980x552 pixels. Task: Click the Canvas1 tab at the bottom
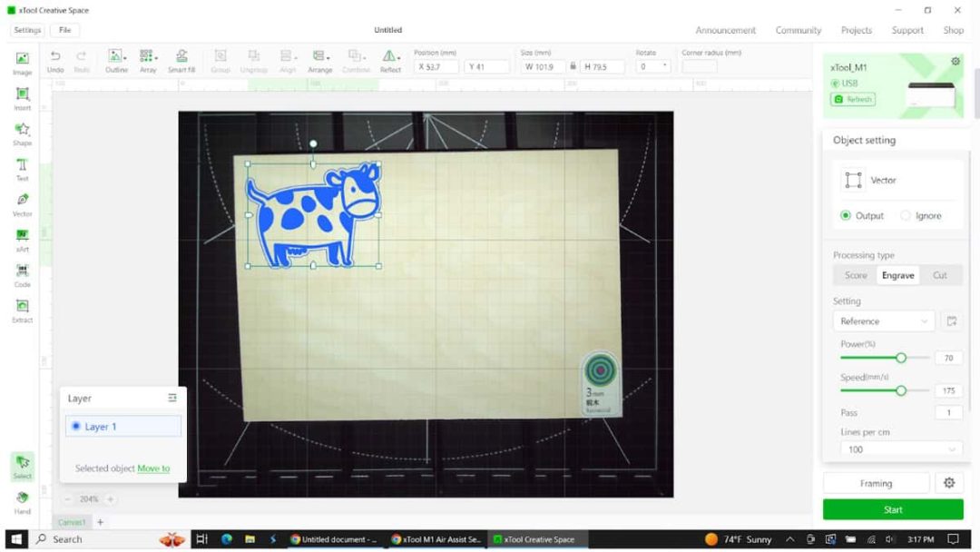(72, 522)
